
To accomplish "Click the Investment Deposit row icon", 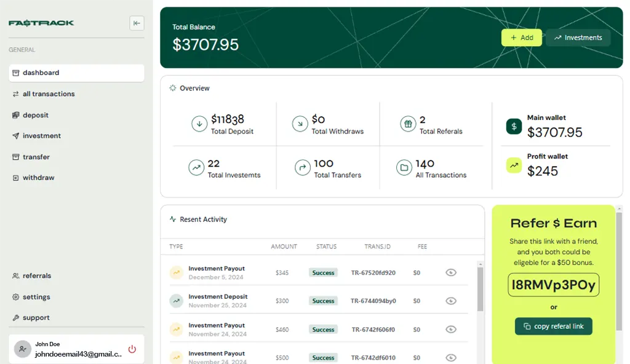I will (177, 301).
